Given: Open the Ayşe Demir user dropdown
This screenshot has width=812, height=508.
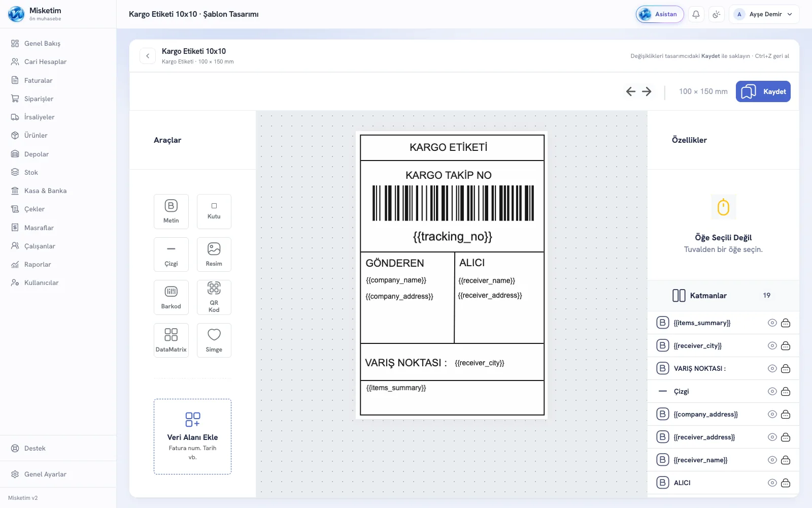Looking at the screenshot, I should tap(764, 14).
